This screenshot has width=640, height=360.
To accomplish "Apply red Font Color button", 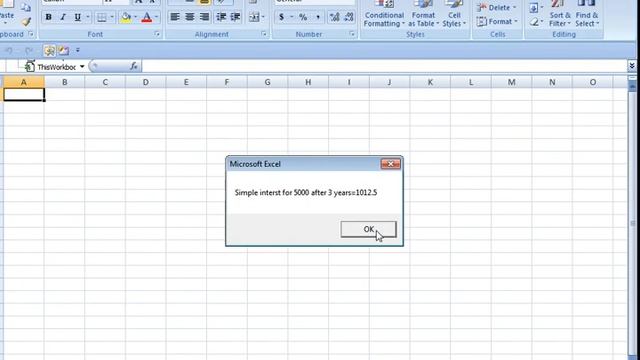I will tap(147, 18).
